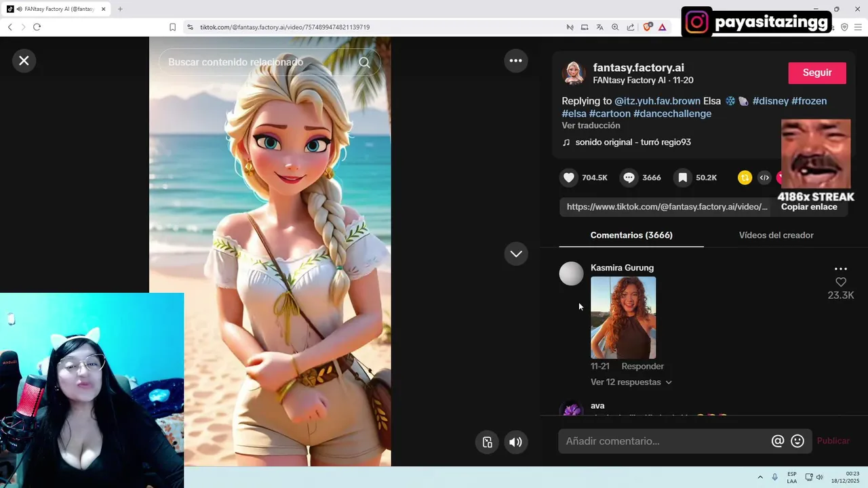Image resolution: width=868 pixels, height=488 pixels.
Task: Open the Brave VPN shield icon in toolbar
Action: [x=844, y=27]
